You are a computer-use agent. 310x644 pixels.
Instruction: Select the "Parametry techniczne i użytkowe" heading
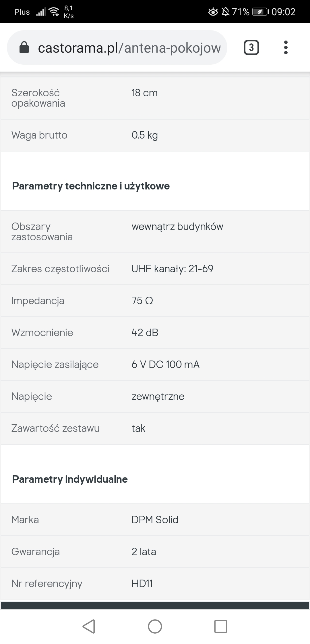pyautogui.click(x=91, y=186)
